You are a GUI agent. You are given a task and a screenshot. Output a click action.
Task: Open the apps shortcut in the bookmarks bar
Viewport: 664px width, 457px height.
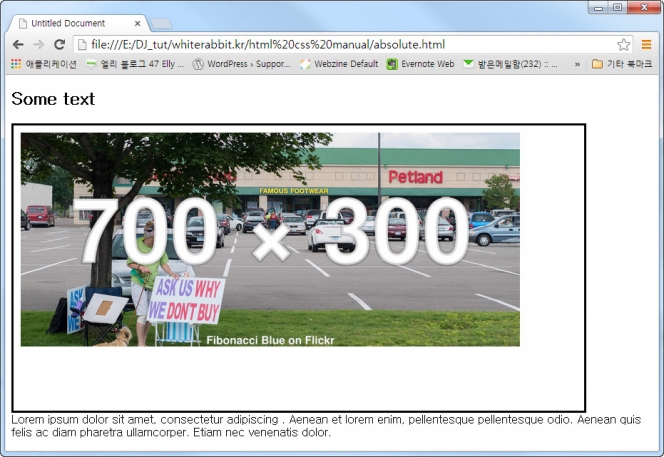click(43, 64)
